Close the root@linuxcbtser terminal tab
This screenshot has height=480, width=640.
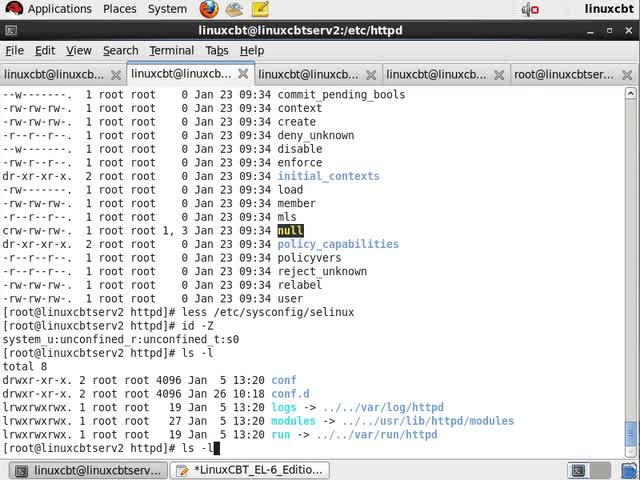[627, 75]
